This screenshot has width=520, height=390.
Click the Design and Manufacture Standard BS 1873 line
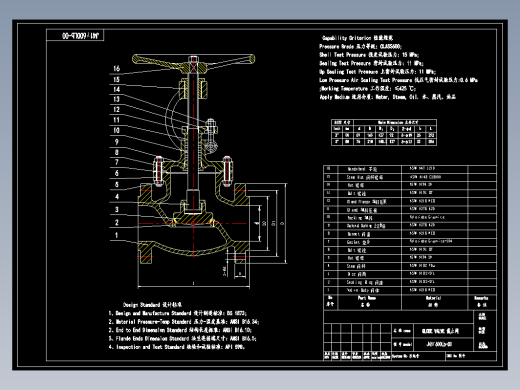177,313
